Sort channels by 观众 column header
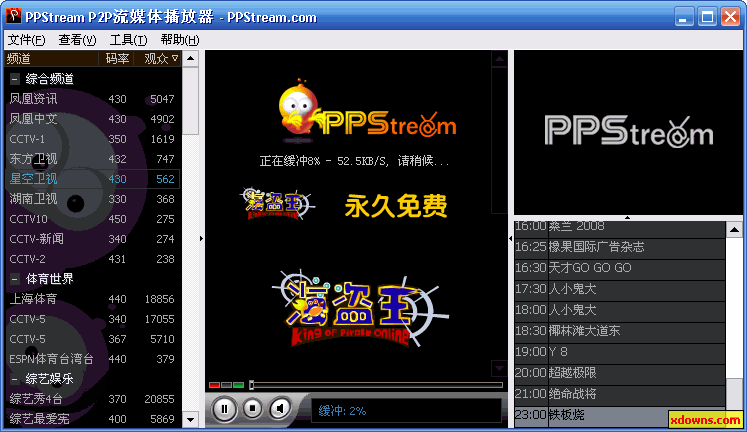Viewport: 747px width, 432px height. pyautogui.click(x=157, y=59)
